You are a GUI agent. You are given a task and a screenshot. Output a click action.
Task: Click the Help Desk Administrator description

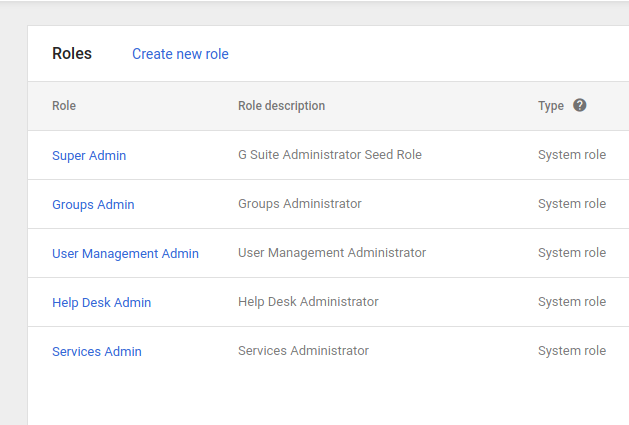pyautogui.click(x=308, y=302)
